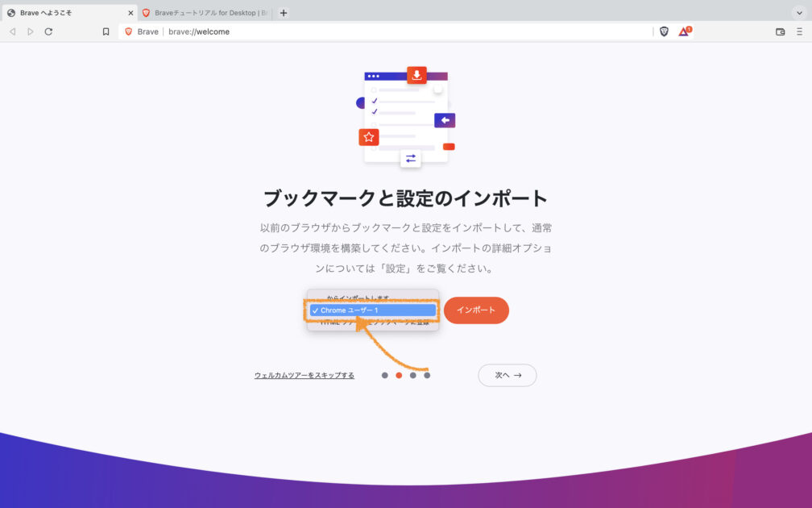The width and height of the screenshot is (812, 508).
Task: Select Chrome ユーザー 1 in the dropdown
Action: (x=373, y=310)
